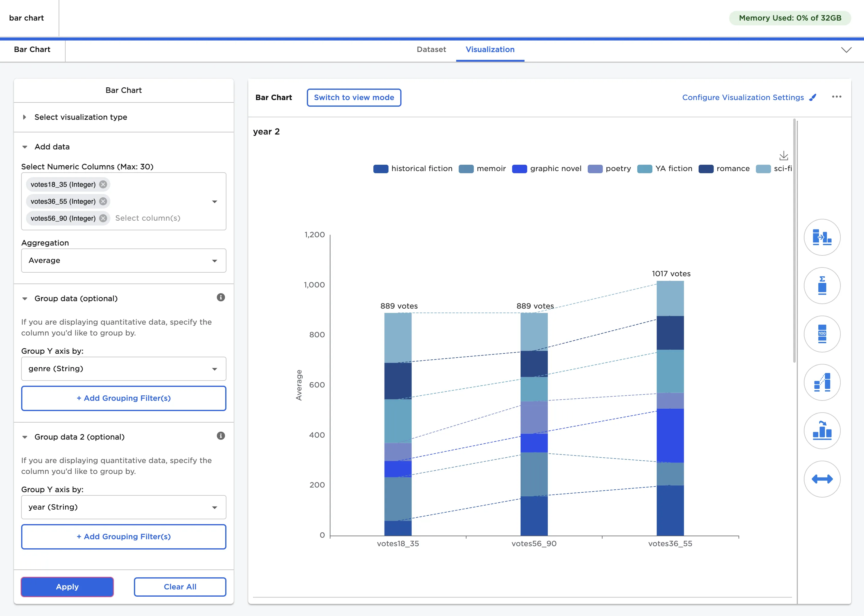Screen dimensions: 864x616
Task: Click the Sum aggregation icon on right sidebar
Action: point(822,286)
